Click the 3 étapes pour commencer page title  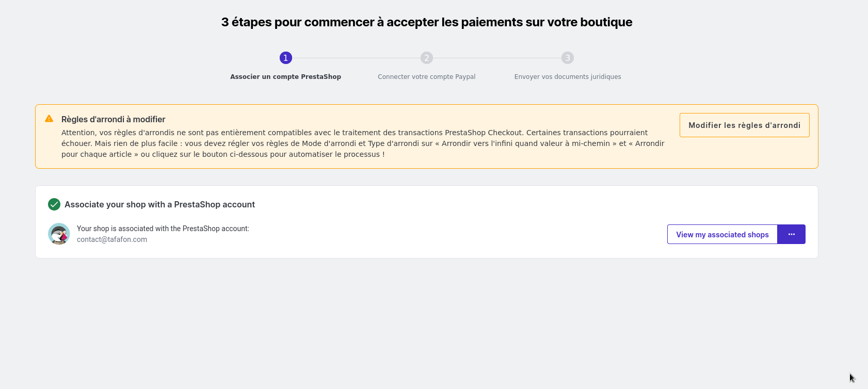(x=427, y=22)
